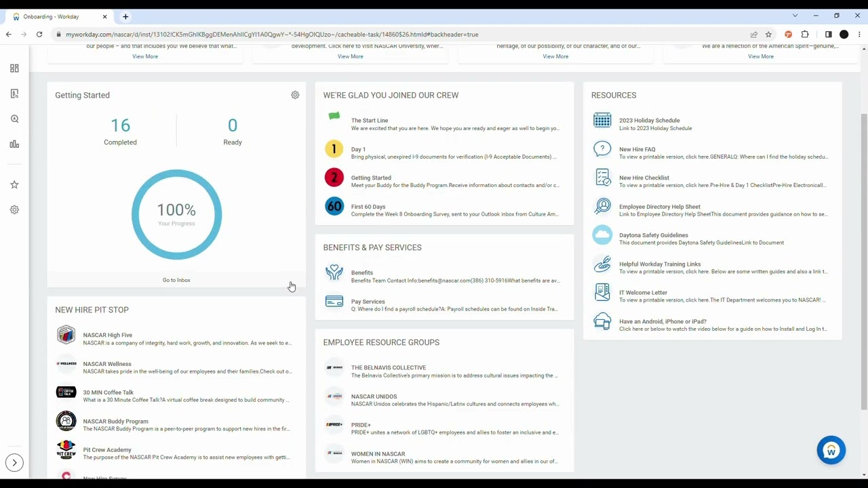This screenshot has width=868, height=488.
Task: Open the Pay Services link
Action: (x=368, y=302)
